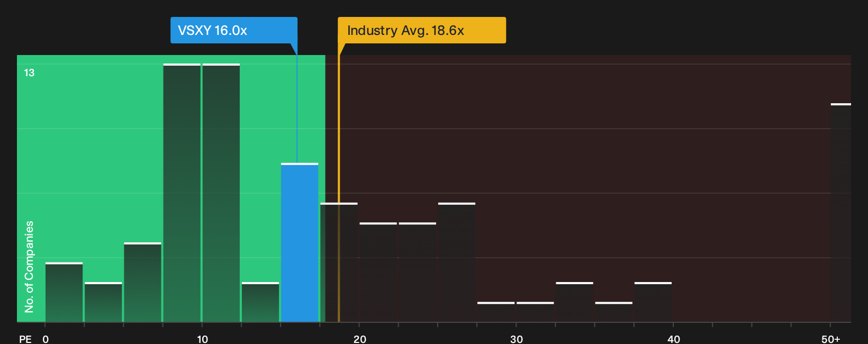Select the bar ending at PE 40
The height and width of the screenshot is (344, 868).
tap(653, 302)
